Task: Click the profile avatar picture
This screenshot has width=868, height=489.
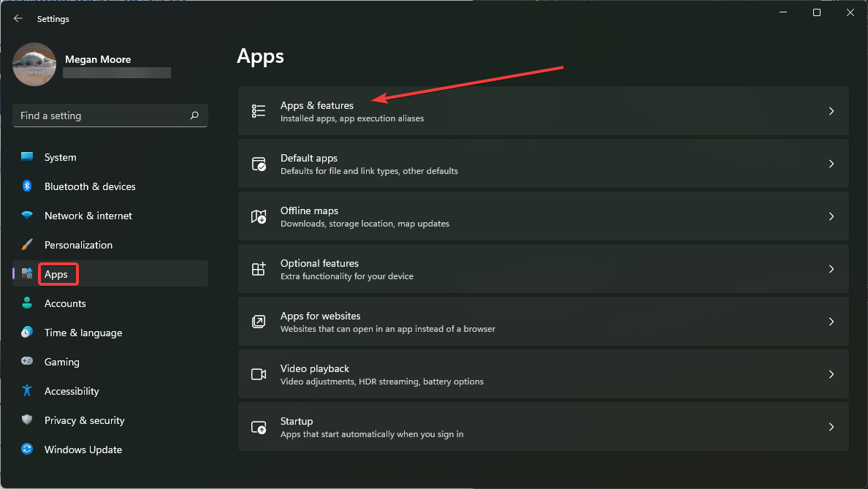Action: (34, 64)
